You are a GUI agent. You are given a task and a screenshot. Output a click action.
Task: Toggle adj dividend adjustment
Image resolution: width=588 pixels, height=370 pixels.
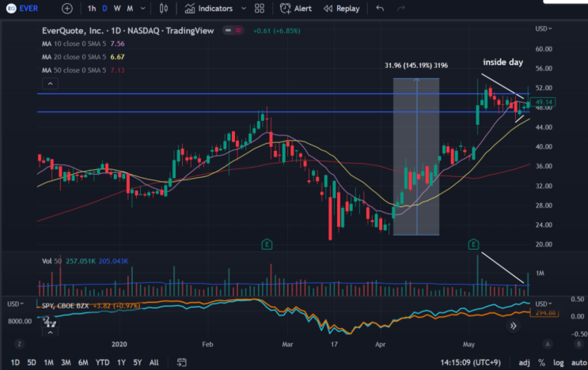(524, 363)
